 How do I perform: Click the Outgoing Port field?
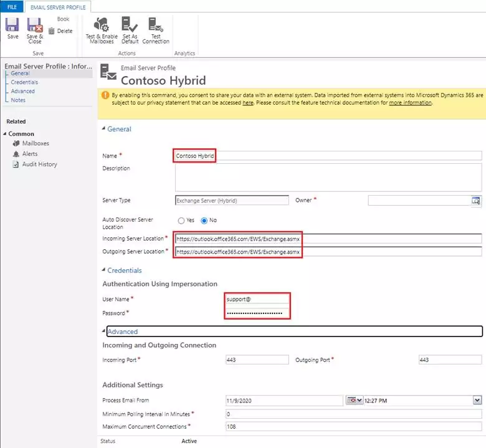coord(450,360)
